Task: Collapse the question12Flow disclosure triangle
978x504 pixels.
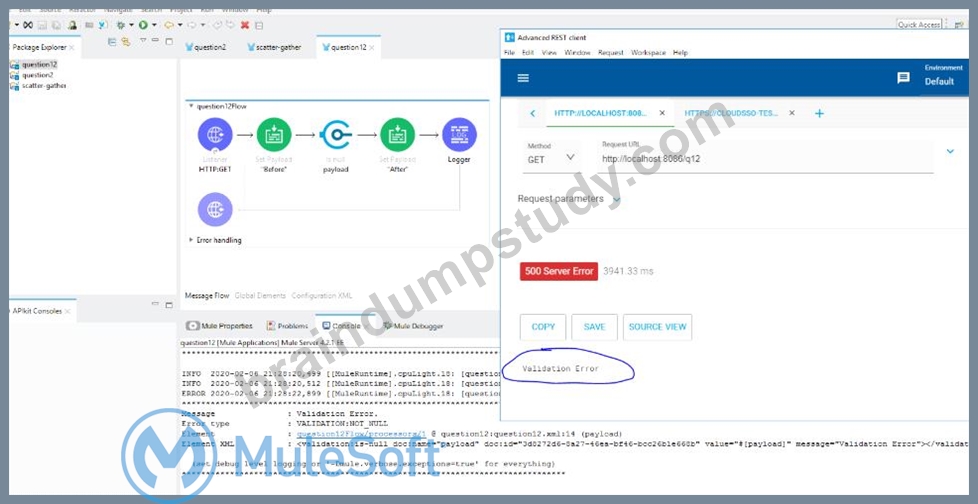Action: pos(191,107)
